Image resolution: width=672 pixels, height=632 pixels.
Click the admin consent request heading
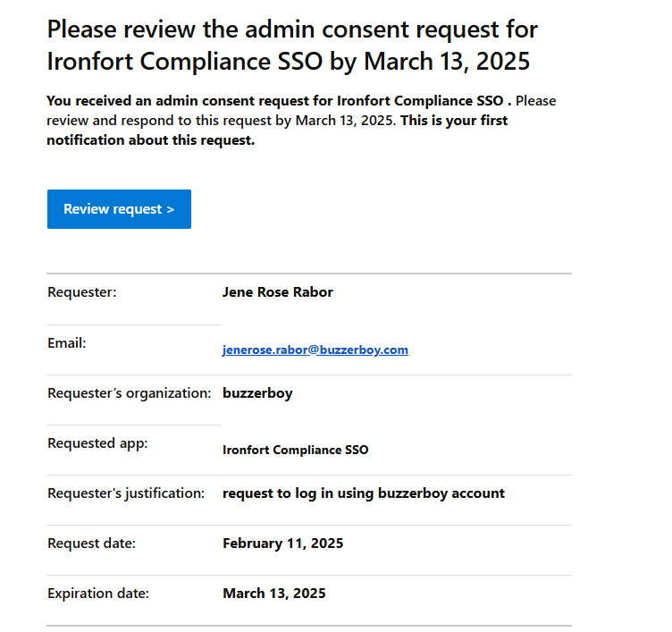292,46
